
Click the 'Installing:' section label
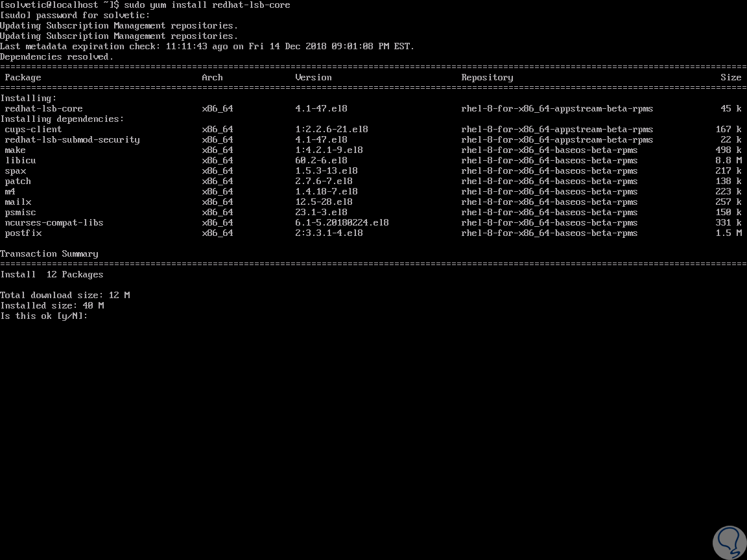click(29, 99)
